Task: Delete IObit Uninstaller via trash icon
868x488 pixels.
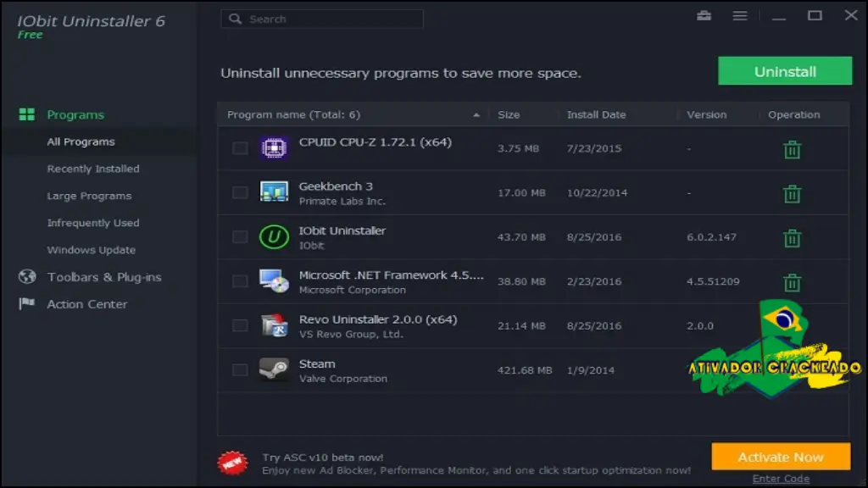Action: point(793,238)
